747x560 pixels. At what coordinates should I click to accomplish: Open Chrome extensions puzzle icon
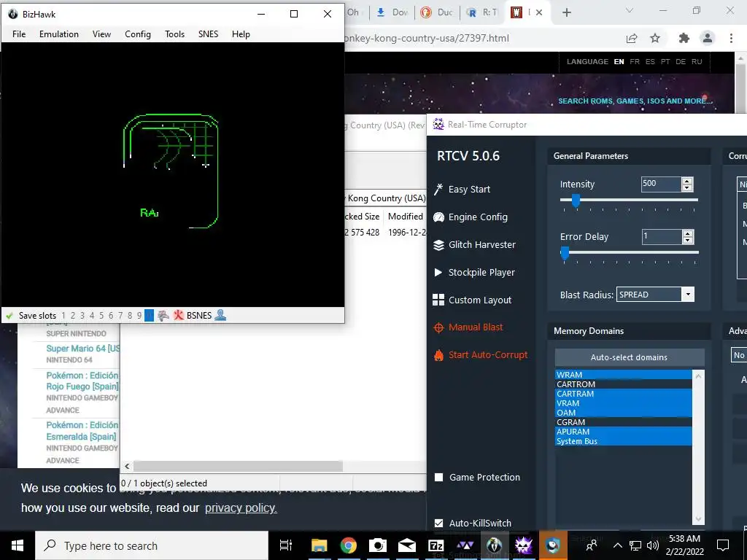[684, 38]
